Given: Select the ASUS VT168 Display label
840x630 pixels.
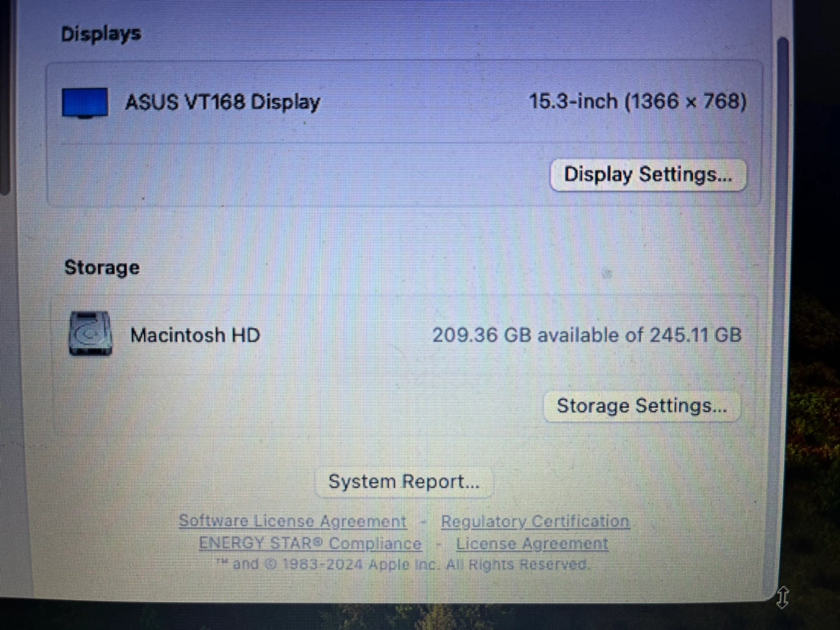Looking at the screenshot, I should click(x=223, y=102).
